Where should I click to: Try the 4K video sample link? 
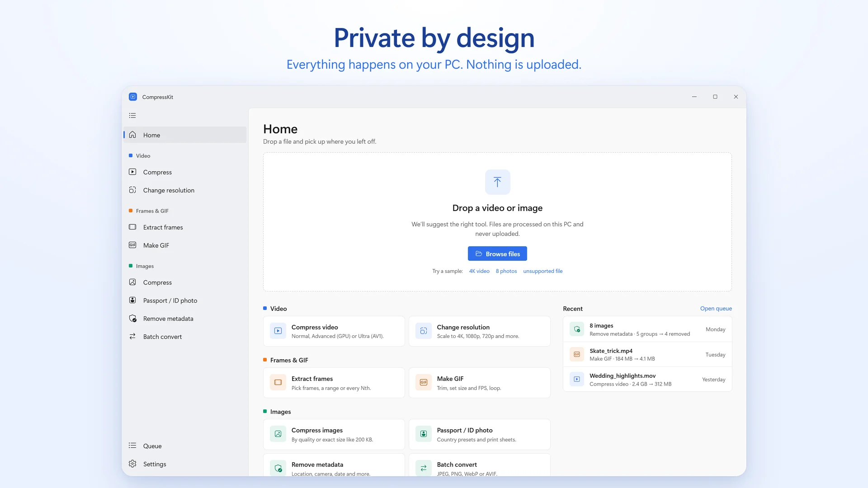click(x=479, y=271)
